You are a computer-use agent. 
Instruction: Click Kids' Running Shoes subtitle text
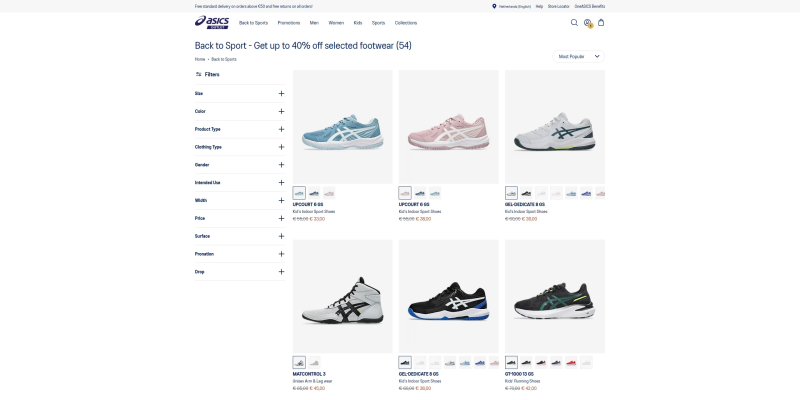(524, 381)
